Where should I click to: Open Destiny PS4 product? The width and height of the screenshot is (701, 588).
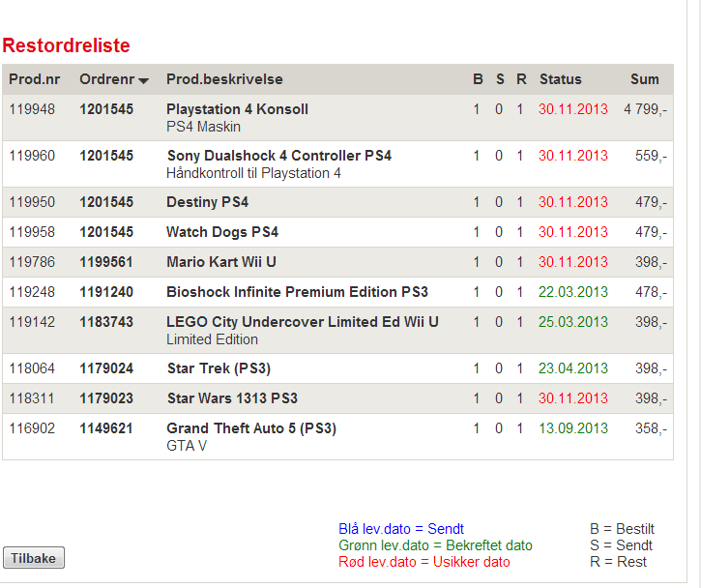(x=207, y=202)
